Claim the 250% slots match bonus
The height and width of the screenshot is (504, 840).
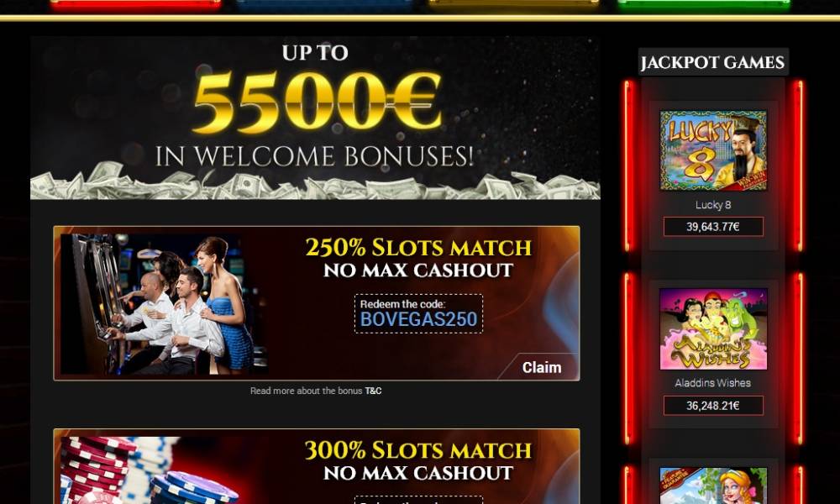pos(541,367)
